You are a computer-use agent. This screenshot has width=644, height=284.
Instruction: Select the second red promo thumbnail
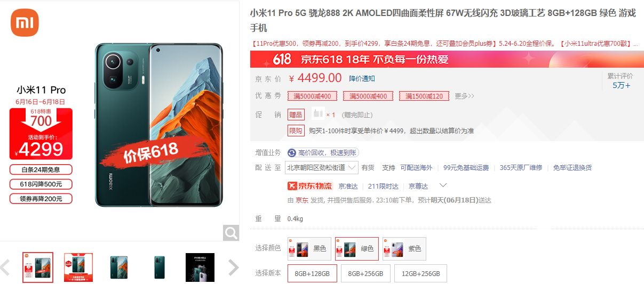click(x=78, y=267)
